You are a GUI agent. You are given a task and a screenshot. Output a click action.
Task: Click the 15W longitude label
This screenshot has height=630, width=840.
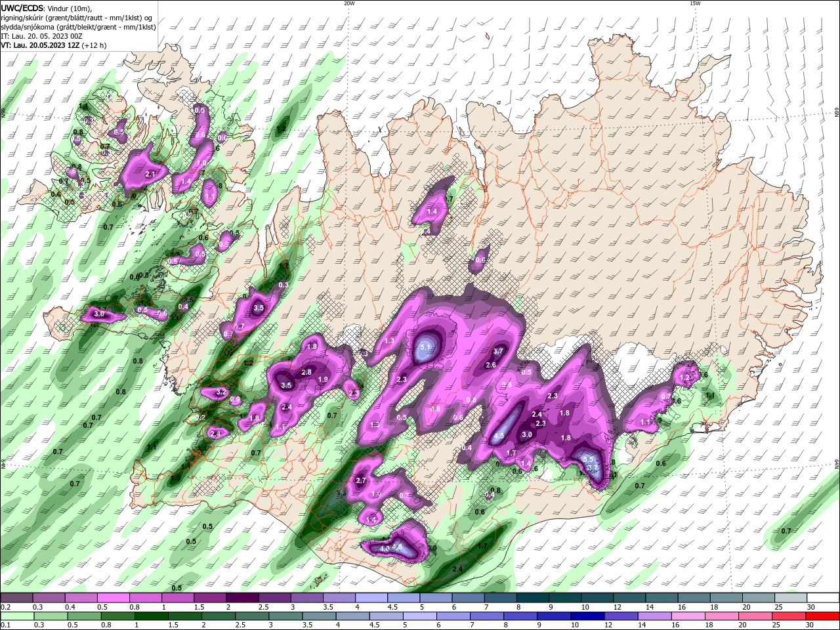tap(695, 3)
